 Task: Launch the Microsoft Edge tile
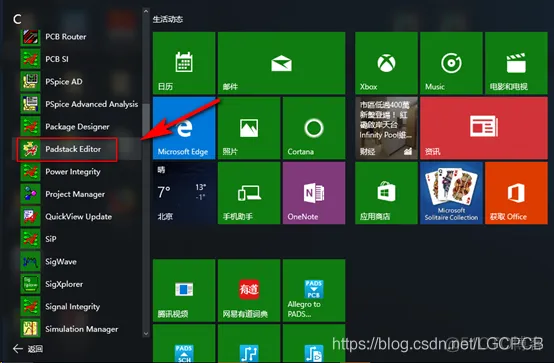click(184, 128)
